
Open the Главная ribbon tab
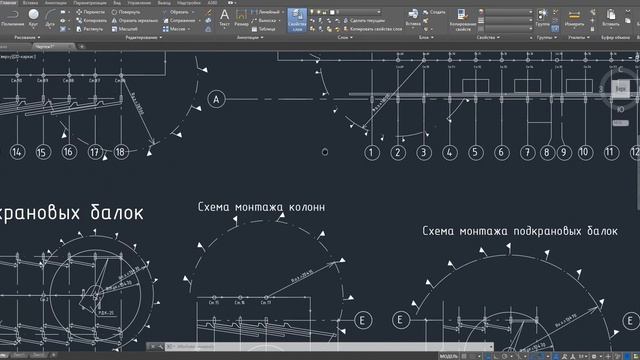pyautogui.click(x=8, y=2)
